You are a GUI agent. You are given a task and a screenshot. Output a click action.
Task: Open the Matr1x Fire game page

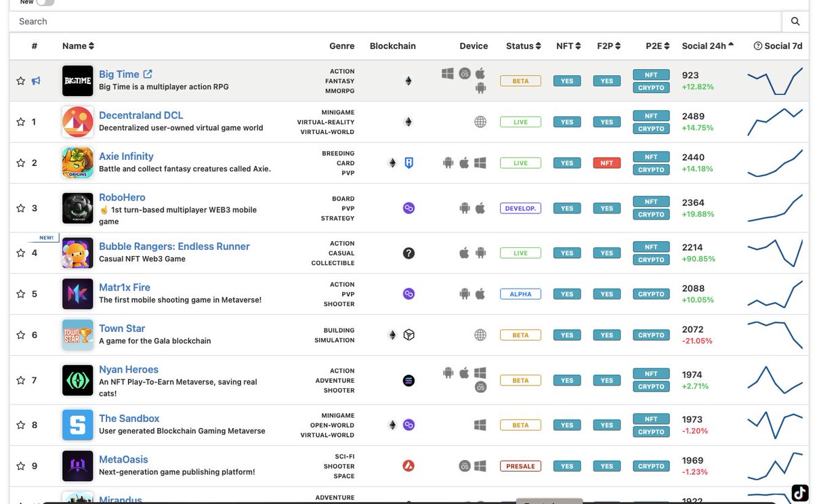(x=125, y=287)
